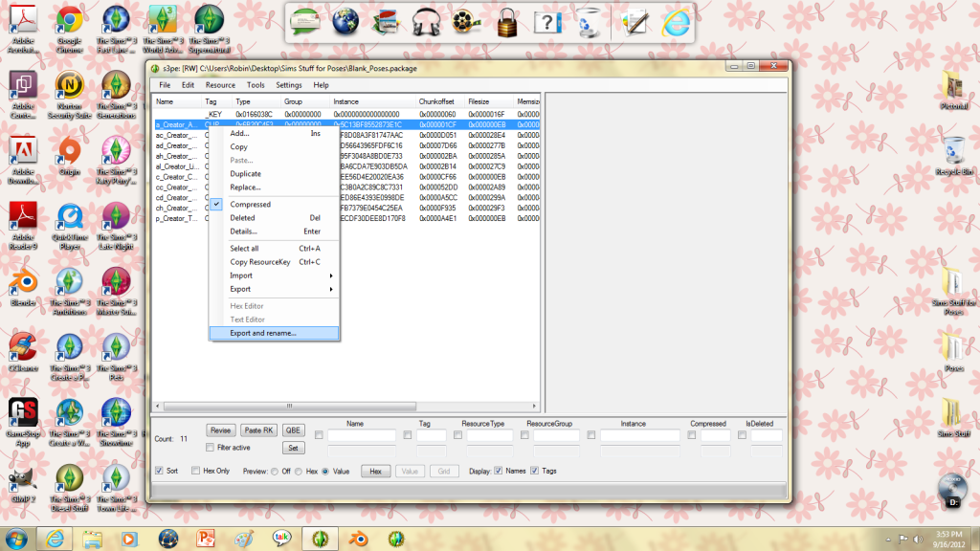Expand the Export submenu
Image resolution: width=980 pixels, height=551 pixels.
(275, 289)
